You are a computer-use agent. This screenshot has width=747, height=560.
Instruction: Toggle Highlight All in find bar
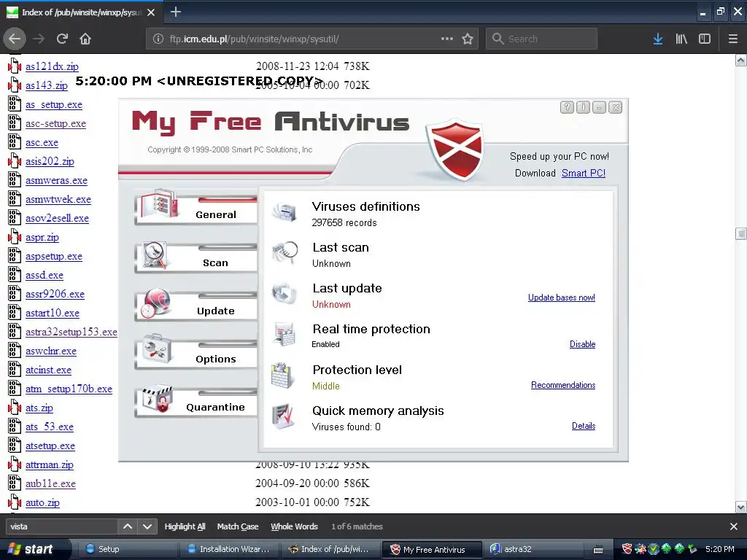click(185, 526)
